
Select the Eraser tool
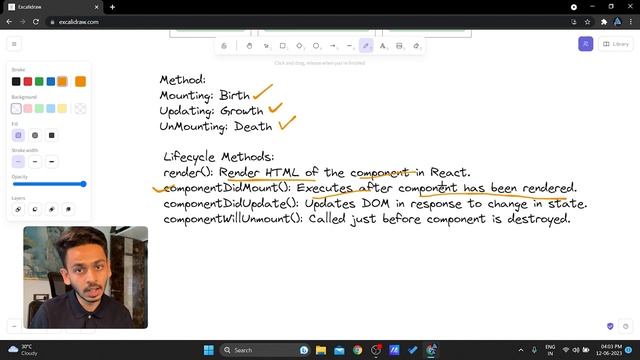pyautogui.click(x=416, y=46)
